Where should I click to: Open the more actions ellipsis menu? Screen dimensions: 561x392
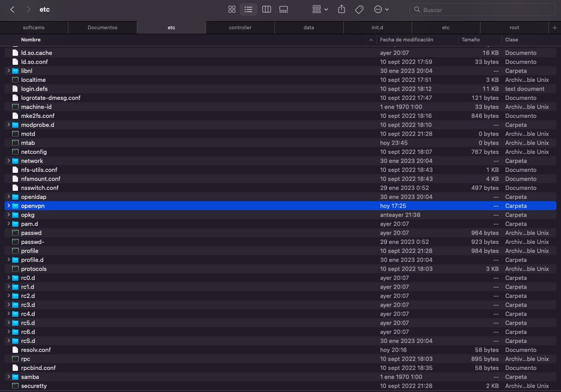(x=381, y=9)
